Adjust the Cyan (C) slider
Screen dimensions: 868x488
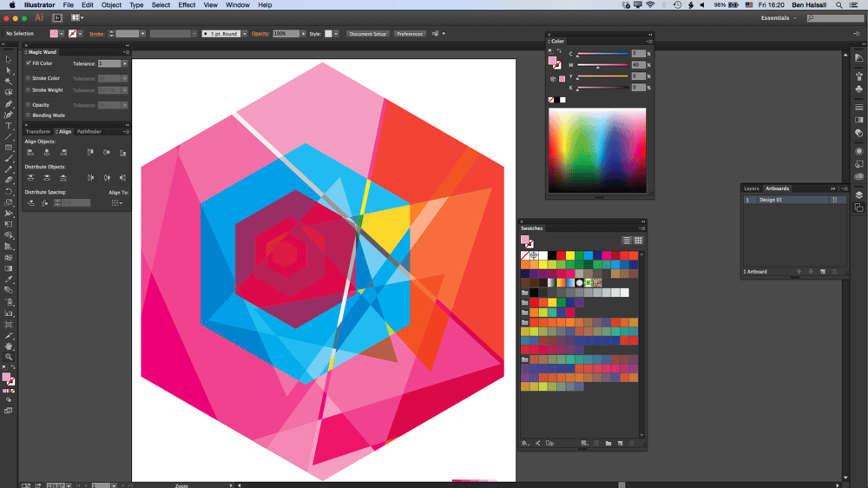coord(602,55)
